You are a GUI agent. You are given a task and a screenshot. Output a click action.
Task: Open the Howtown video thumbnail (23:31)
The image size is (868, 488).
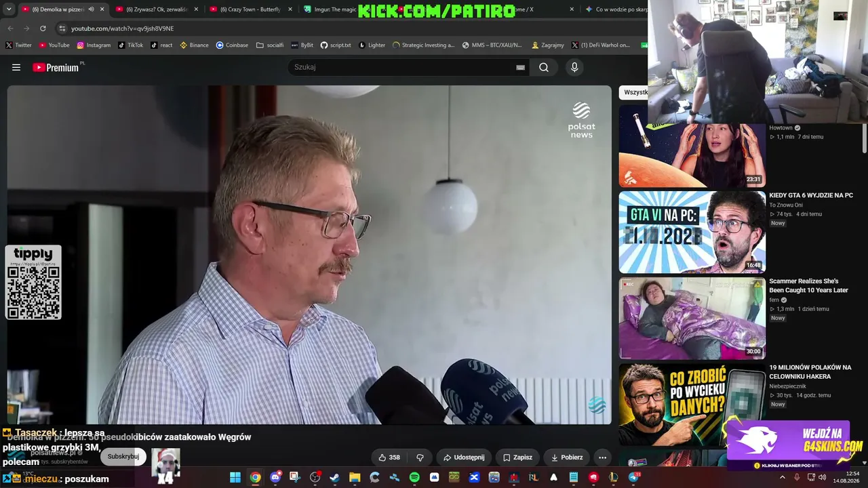coord(692,146)
